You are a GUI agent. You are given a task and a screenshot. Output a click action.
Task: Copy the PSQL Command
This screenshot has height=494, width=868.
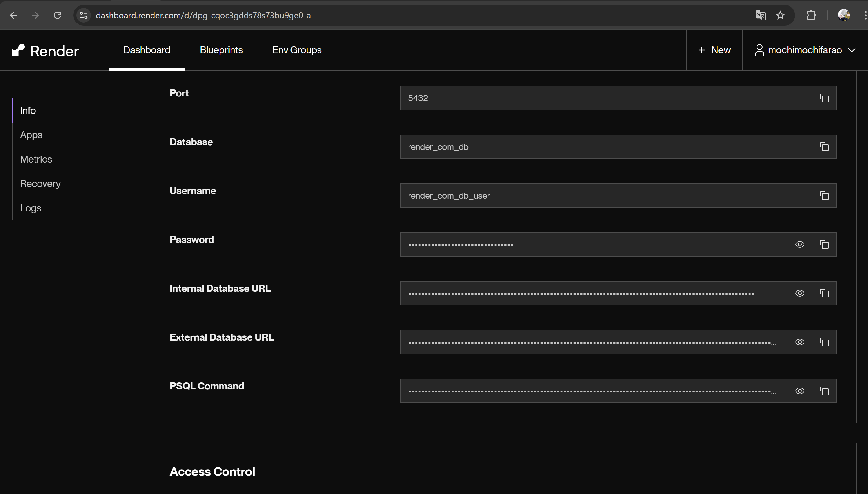[824, 391]
